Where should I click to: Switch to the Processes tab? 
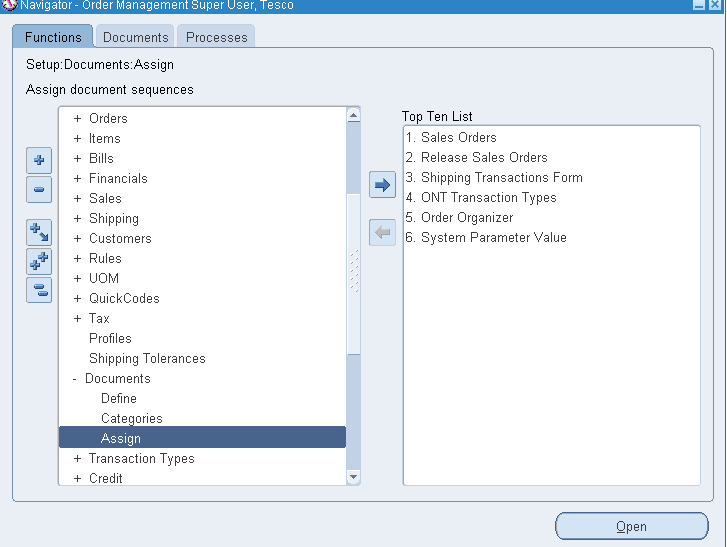(216, 37)
